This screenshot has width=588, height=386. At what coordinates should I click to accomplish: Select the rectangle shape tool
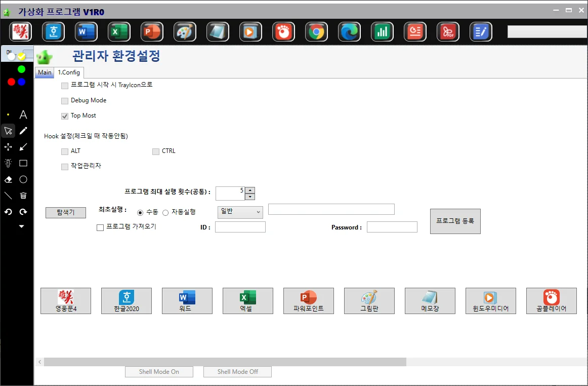click(x=23, y=163)
